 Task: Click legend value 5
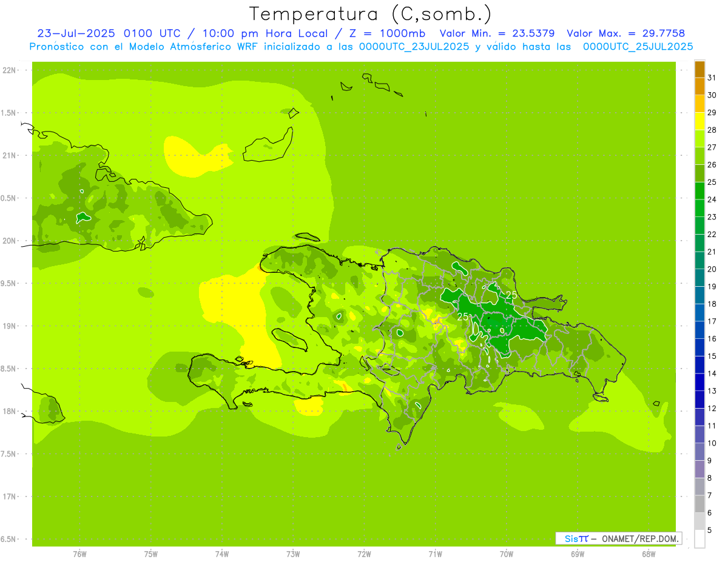(710, 530)
